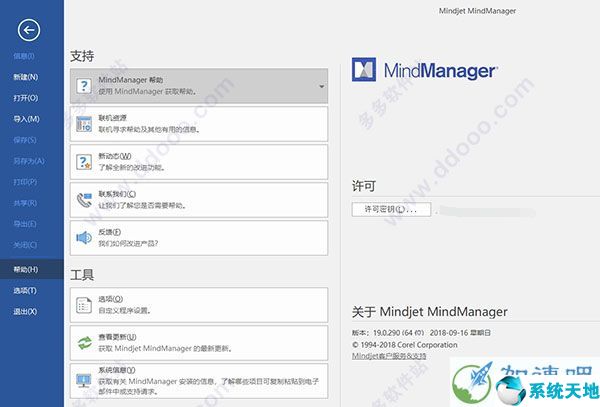Click the Options list page icon
The height and width of the screenshot is (407, 600).
(x=84, y=305)
